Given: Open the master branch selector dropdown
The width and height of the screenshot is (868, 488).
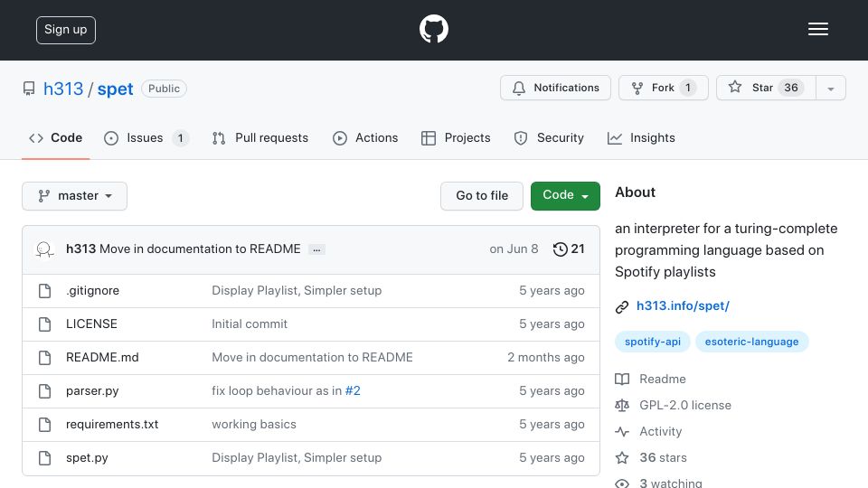Looking at the screenshot, I should 75,196.
